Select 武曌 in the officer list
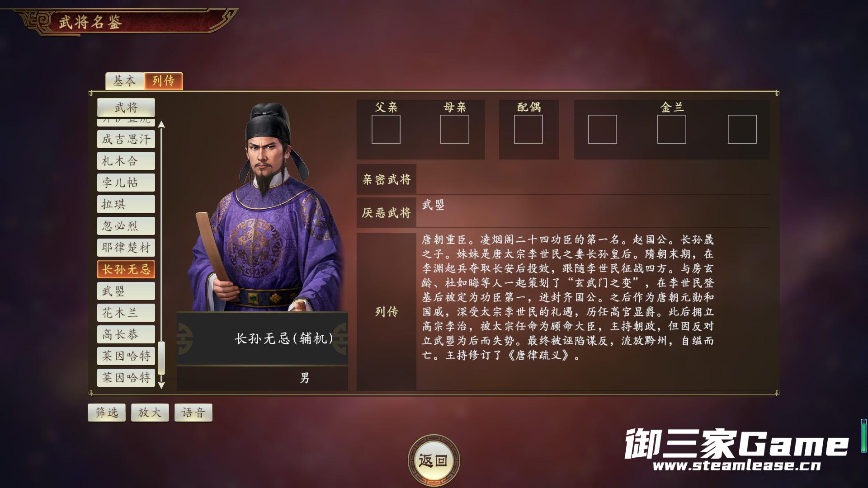This screenshot has height=488, width=868. coord(126,291)
